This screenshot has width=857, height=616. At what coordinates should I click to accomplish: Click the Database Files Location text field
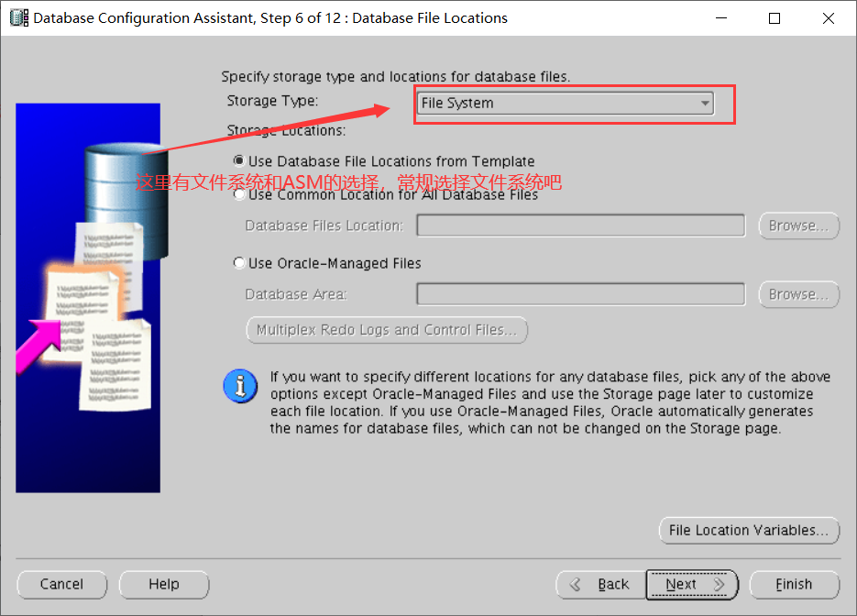(580, 225)
